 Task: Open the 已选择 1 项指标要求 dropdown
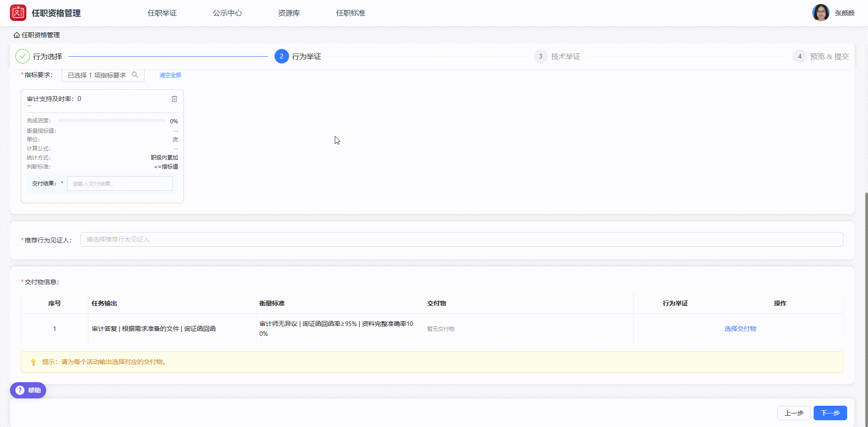(x=97, y=75)
